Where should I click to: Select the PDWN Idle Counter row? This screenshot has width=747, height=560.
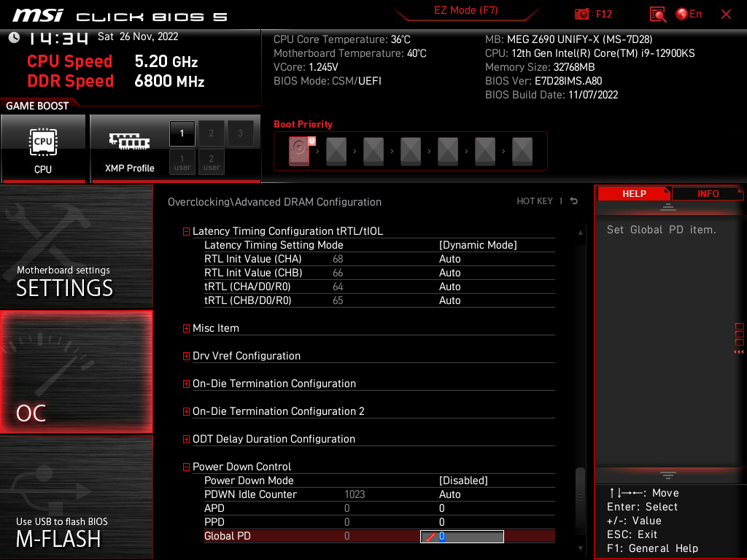(379, 494)
